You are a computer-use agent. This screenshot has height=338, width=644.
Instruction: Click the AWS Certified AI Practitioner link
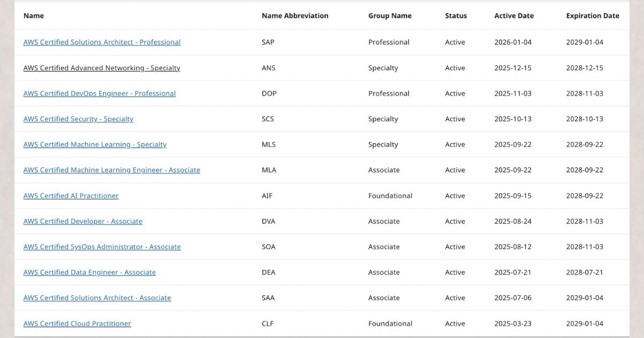(71, 196)
